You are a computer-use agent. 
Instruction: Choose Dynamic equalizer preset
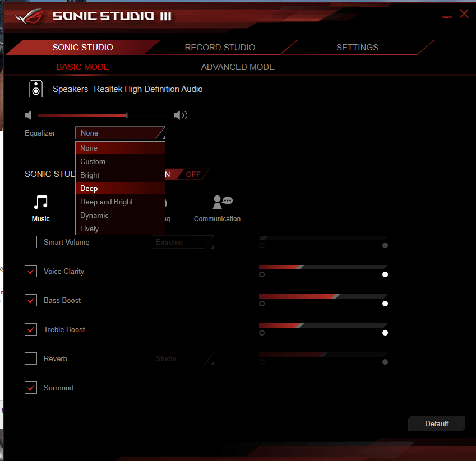(120, 215)
